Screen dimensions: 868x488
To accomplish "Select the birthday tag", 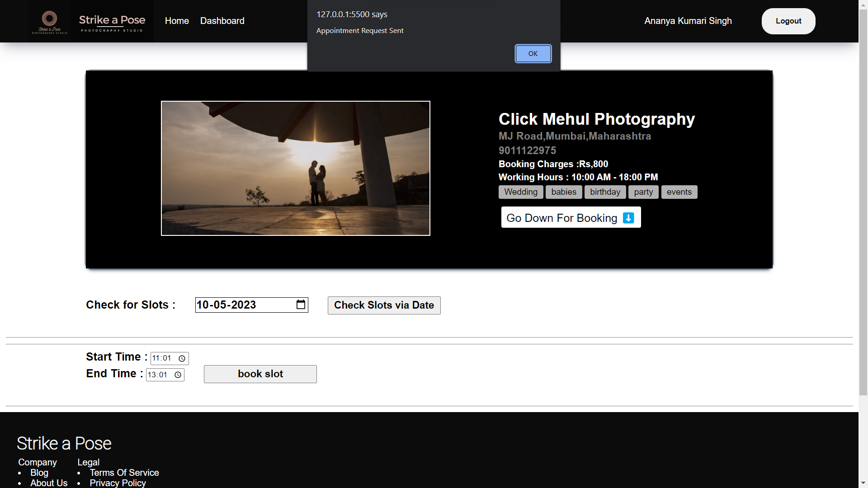I will pyautogui.click(x=605, y=192).
